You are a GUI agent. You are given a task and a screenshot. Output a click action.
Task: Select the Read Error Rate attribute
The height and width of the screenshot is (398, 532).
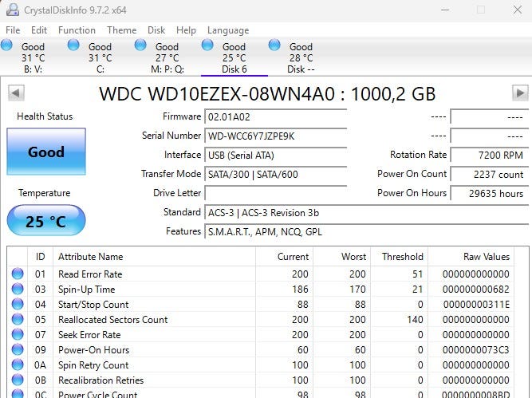[90, 274]
